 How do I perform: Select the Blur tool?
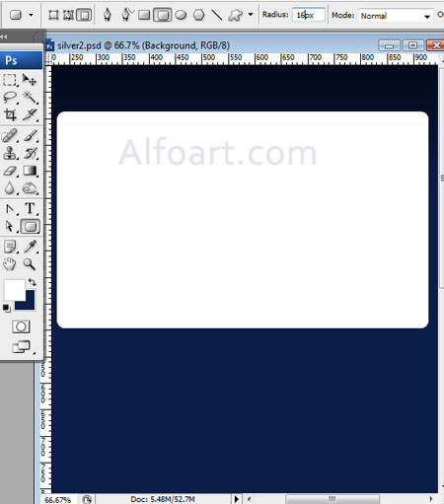click(x=10, y=188)
